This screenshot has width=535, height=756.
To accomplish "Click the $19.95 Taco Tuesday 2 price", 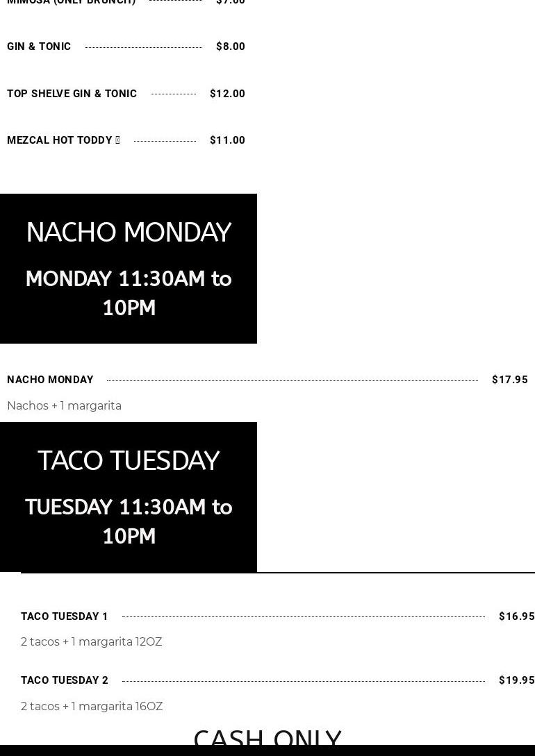I will (516, 680).
